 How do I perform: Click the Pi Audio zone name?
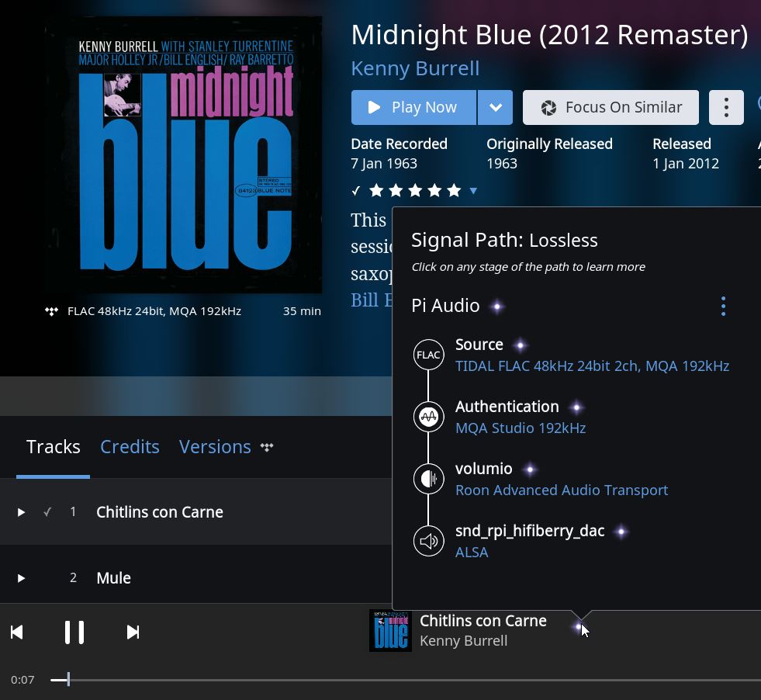[x=445, y=306]
